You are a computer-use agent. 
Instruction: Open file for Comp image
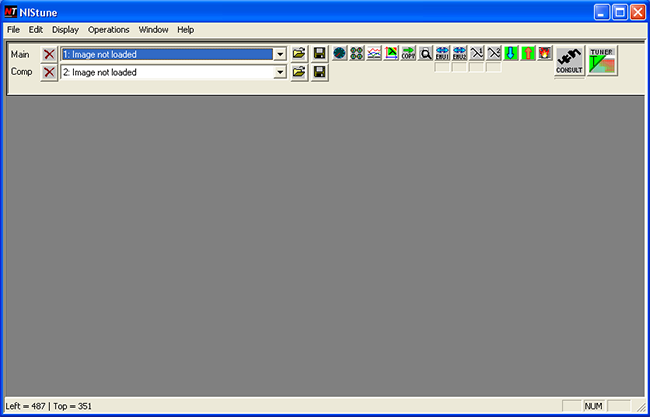[299, 72]
